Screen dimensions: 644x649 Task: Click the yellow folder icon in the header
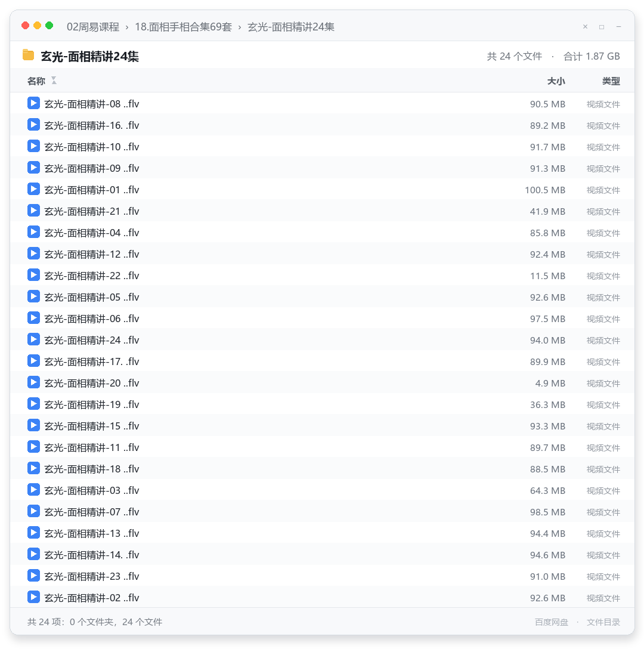28,55
